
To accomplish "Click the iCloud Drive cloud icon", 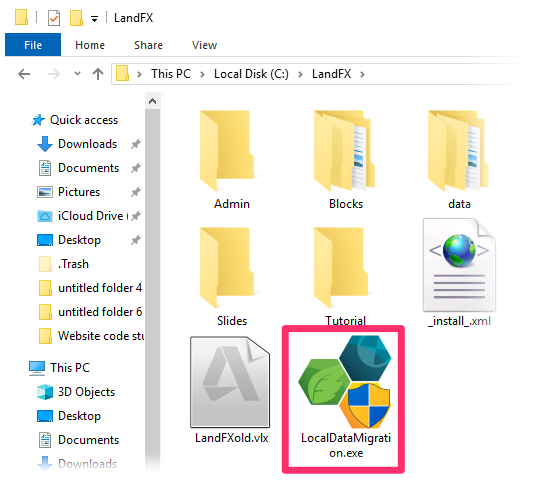I will [x=45, y=216].
